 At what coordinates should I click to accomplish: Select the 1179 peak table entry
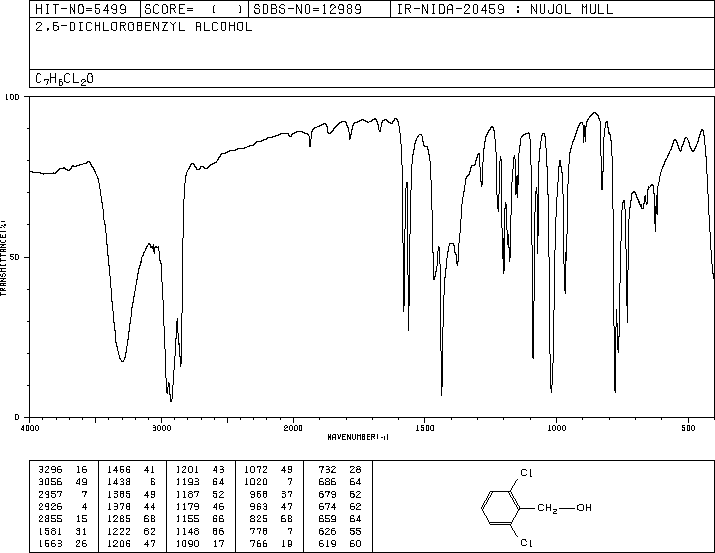tap(187, 506)
